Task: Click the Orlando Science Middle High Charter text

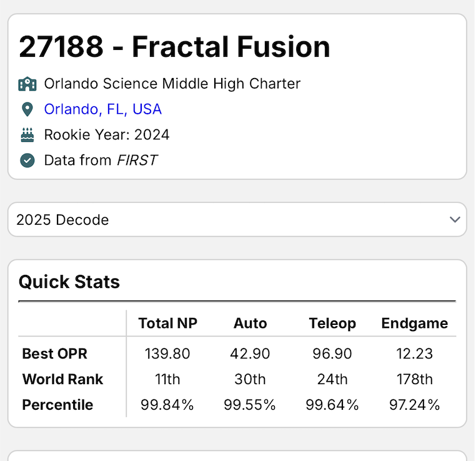Action: pyautogui.click(x=172, y=84)
